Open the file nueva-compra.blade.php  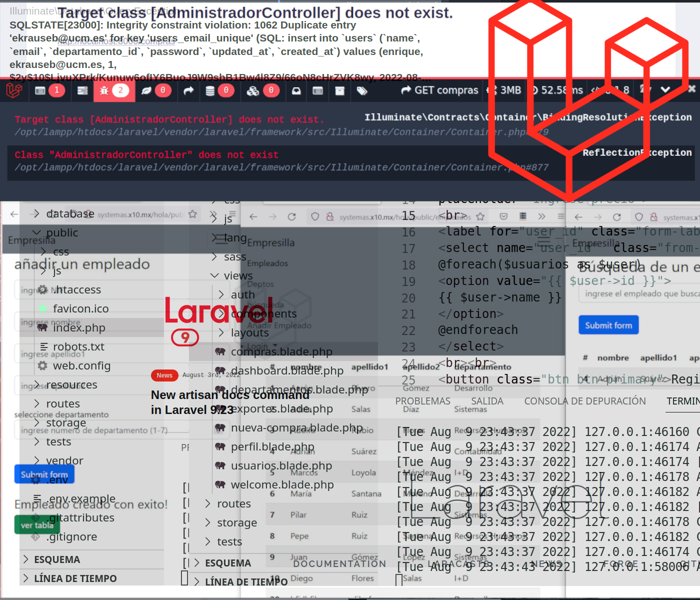click(297, 427)
